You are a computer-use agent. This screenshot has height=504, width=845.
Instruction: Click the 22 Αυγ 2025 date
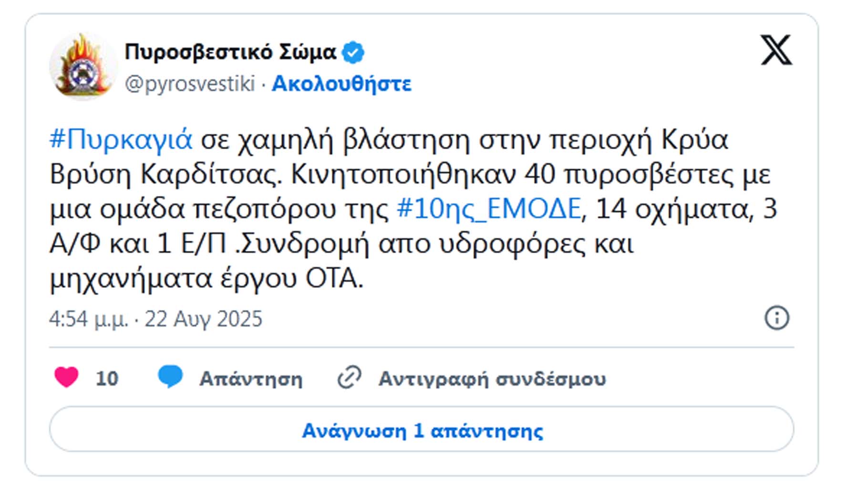tap(204, 319)
